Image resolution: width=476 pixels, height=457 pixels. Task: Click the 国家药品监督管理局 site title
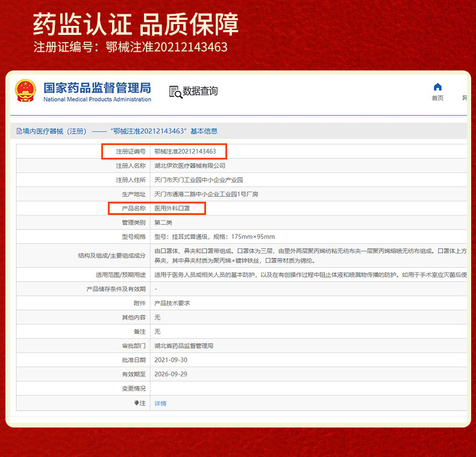[x=97, y=88]
